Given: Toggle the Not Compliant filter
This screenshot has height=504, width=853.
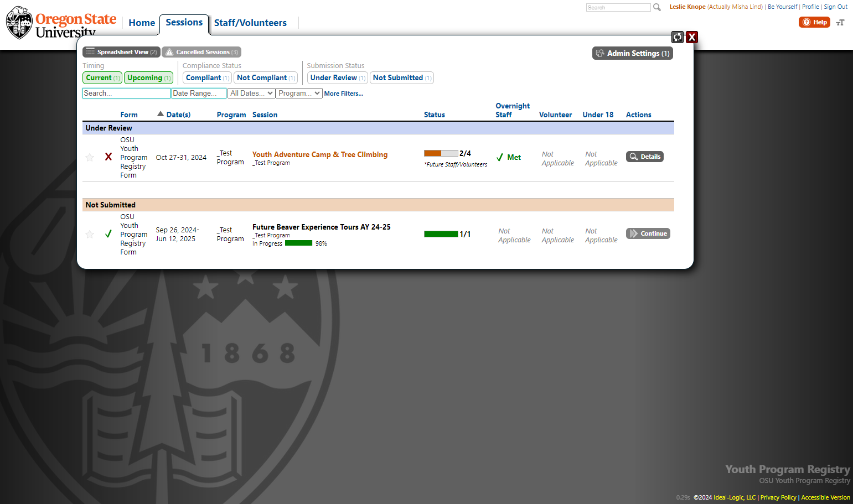Looking at the screenshot, I should click(266, 78).
